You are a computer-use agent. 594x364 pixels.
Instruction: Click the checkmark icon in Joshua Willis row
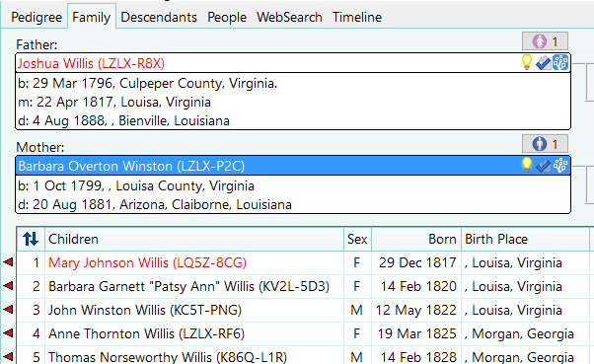coord(544,63)
